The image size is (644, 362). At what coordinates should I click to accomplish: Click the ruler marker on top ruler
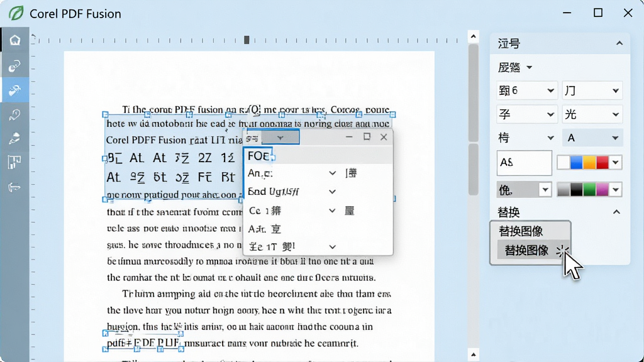click(x=247, y=40)
